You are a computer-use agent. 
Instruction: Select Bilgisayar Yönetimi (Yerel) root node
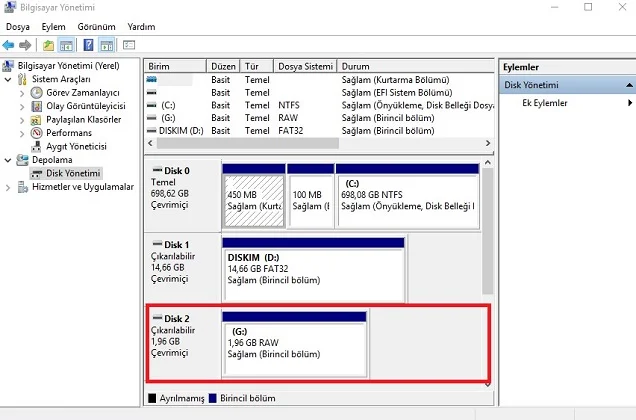coord(68,66)
